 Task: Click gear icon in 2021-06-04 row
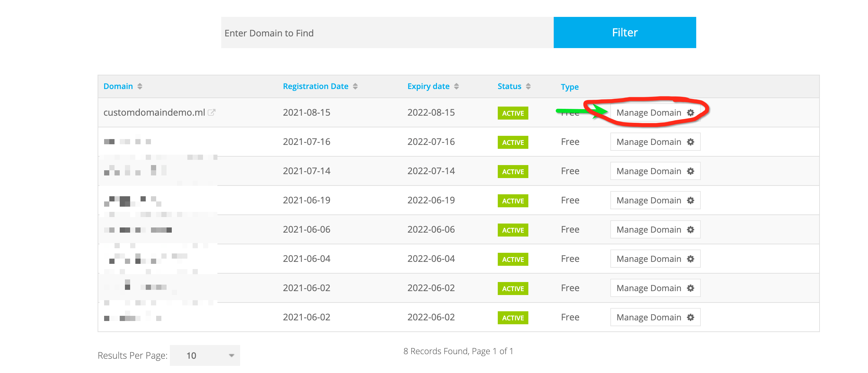690,259
